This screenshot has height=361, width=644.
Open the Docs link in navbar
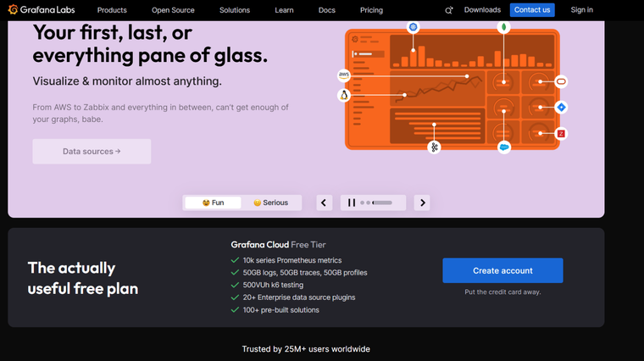(x=327, y=10)
